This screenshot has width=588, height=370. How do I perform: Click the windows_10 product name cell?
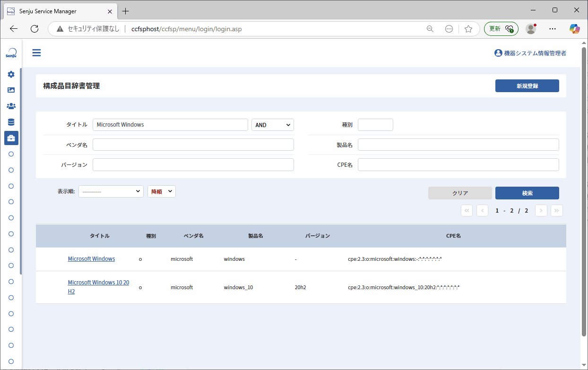click(x=238, y=287)
